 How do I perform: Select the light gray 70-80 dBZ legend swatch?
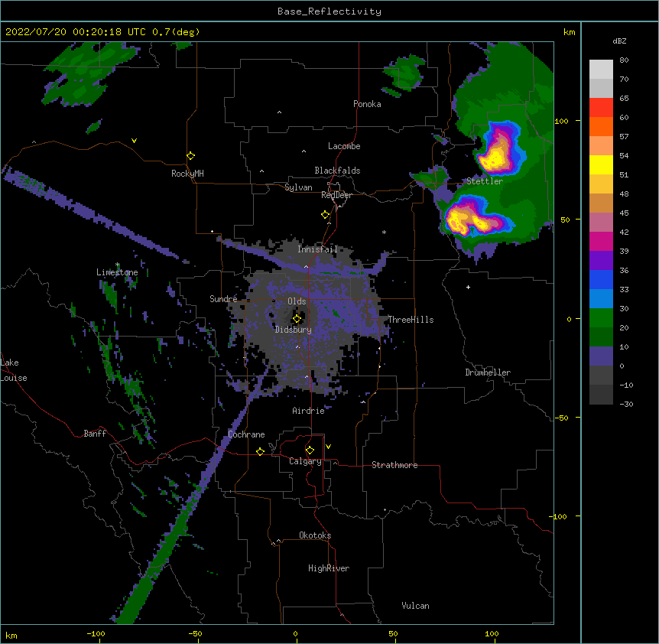601,70
